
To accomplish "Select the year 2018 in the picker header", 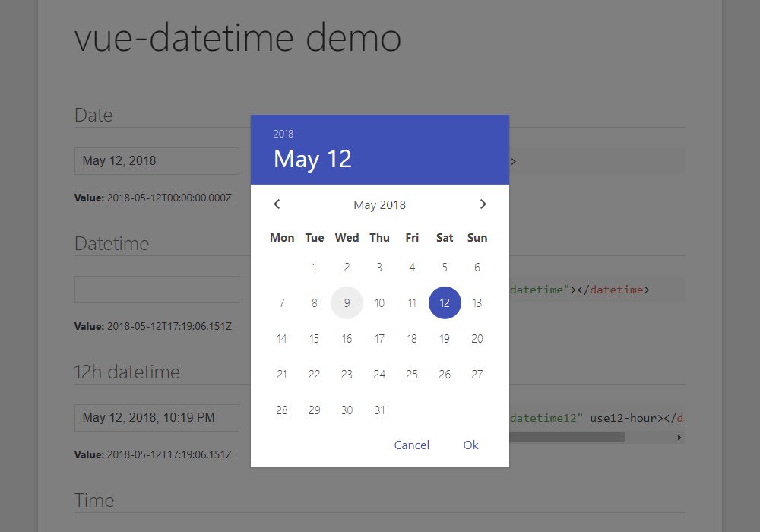I will click(283, 133).
